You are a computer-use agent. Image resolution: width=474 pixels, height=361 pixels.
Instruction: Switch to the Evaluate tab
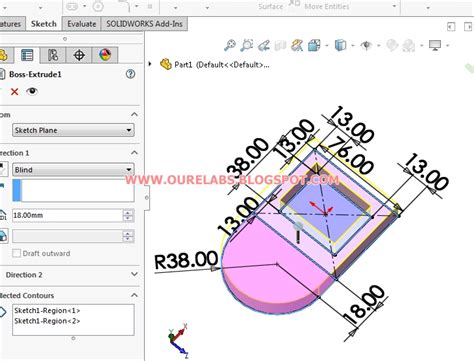click(82, 24)
